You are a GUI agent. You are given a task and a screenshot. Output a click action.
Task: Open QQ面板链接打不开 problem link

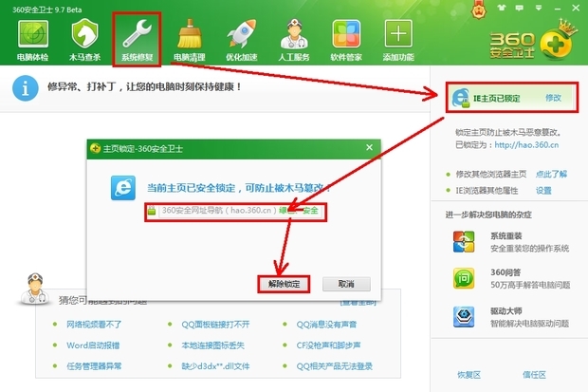click(215, 325)
